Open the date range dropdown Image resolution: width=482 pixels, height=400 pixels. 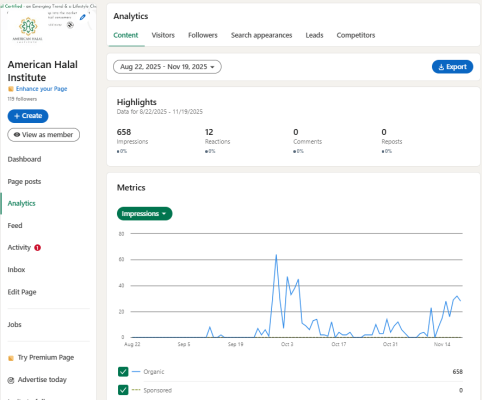[x=167, y=67]
